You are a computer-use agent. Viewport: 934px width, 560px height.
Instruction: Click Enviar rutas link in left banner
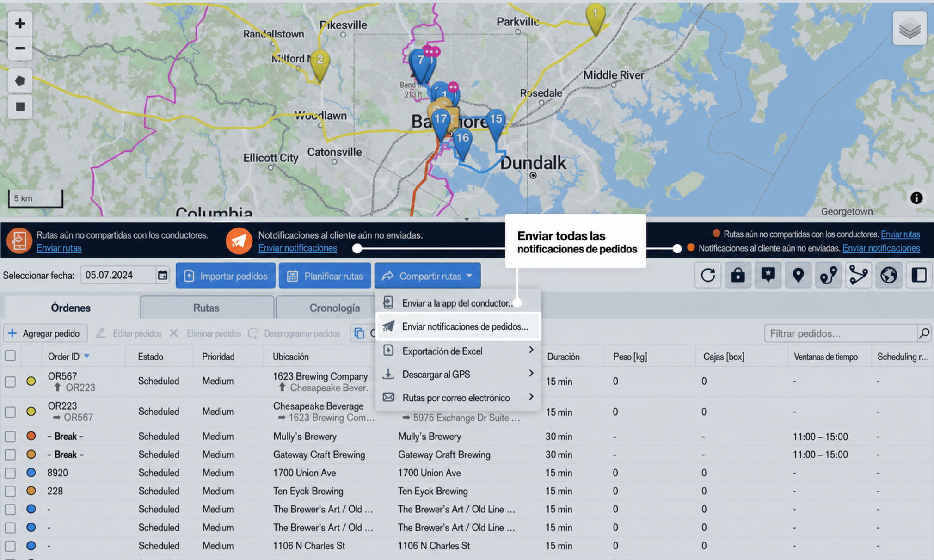pos(59,248)
